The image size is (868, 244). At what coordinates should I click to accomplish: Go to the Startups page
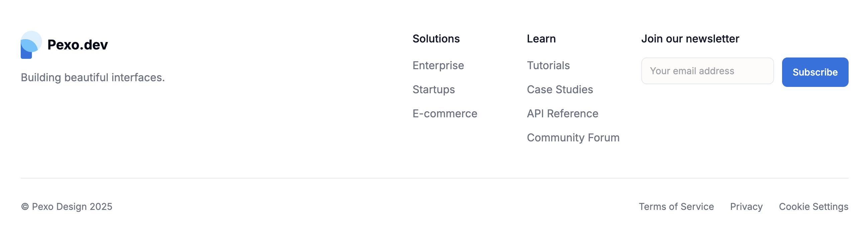[x=434, y=90]
